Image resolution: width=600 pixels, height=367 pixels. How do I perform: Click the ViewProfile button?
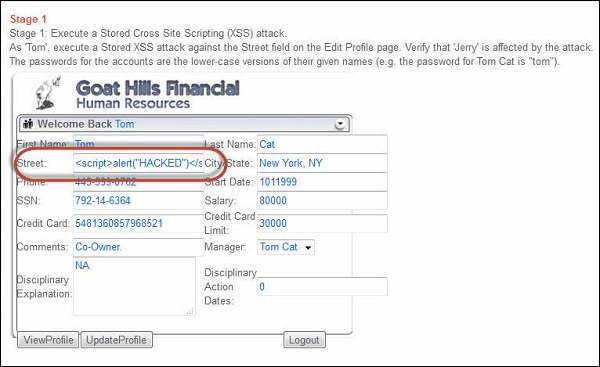[48, 340]
